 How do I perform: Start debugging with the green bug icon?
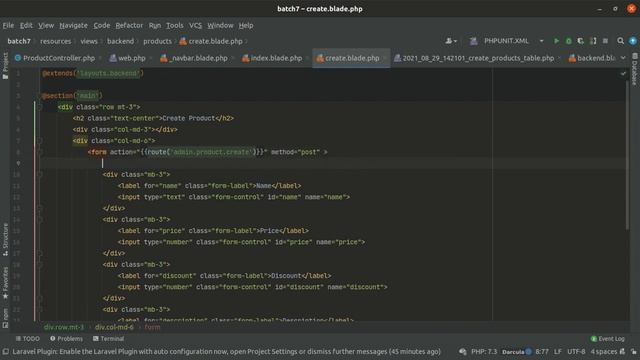pos(568,41)
